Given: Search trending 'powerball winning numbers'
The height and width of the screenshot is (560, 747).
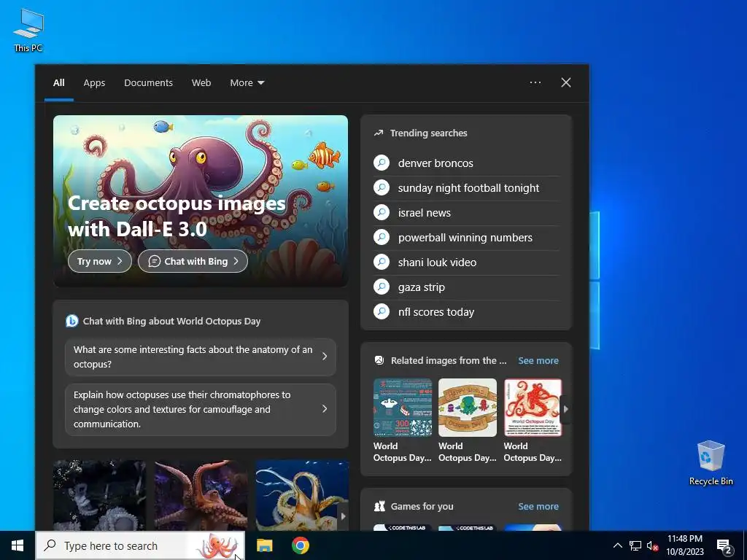Looking at the screenshot, I should (x=465, y=237).
